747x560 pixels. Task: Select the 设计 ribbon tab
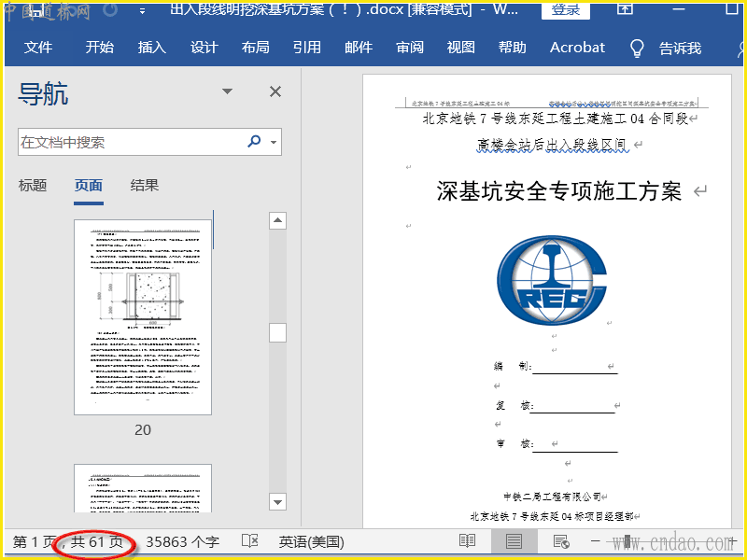coord(204,48)
